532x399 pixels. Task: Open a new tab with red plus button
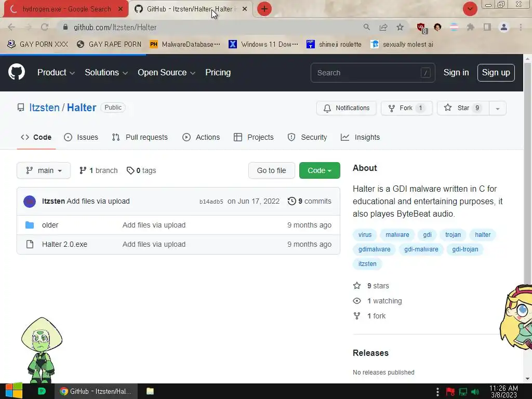point(264,9)
